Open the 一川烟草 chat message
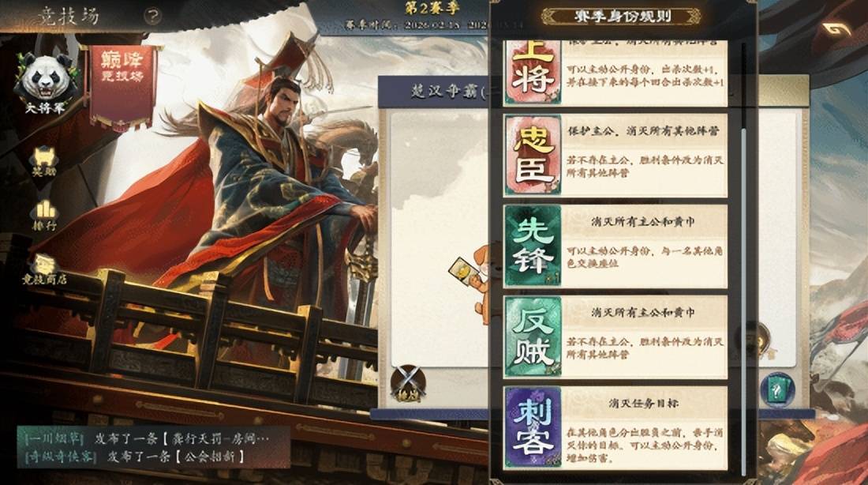The height and width of the screenshot is (485, 868). coord(148,439)
